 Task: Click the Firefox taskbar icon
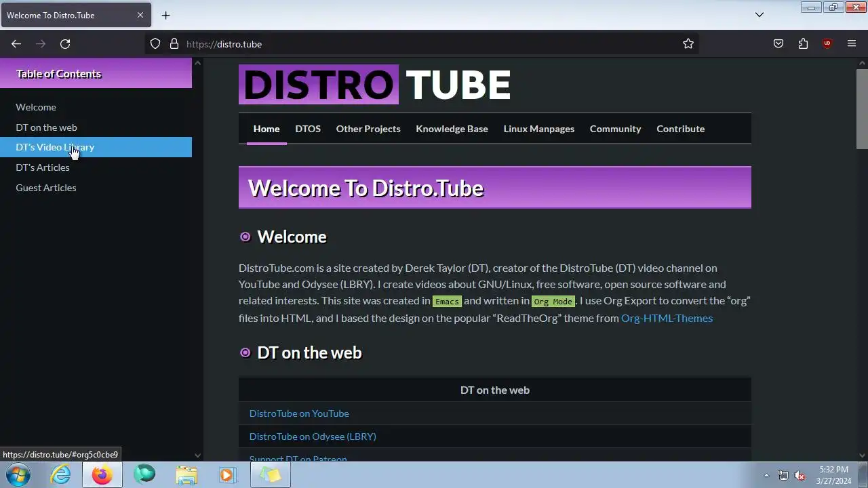tap(102, 475)
